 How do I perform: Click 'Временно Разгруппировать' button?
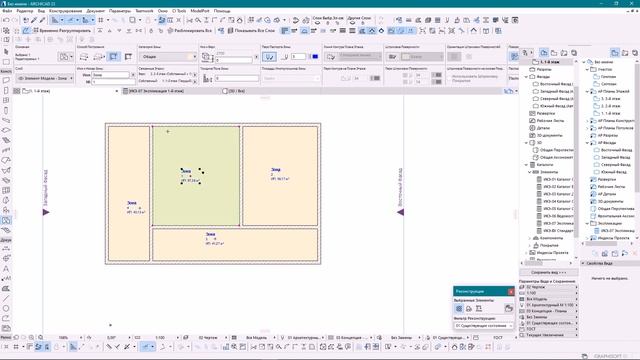(x=62, y=31)
